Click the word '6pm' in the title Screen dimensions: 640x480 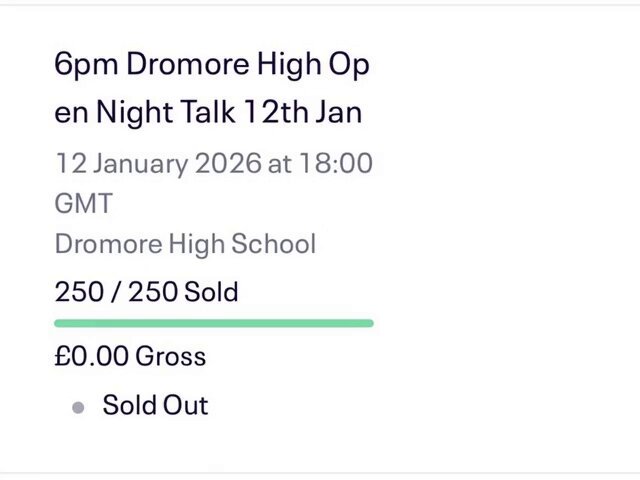[87, 65]
